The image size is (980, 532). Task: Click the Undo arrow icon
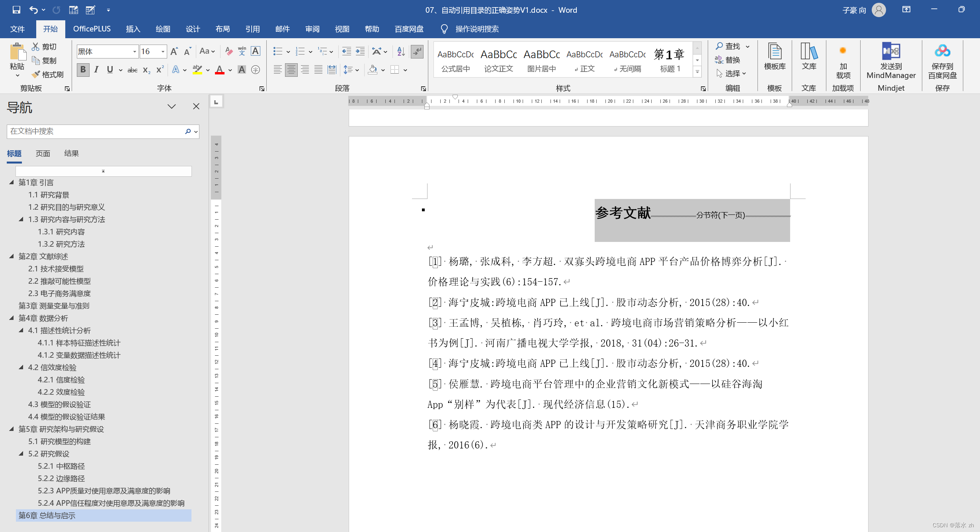tap(33, 10)
